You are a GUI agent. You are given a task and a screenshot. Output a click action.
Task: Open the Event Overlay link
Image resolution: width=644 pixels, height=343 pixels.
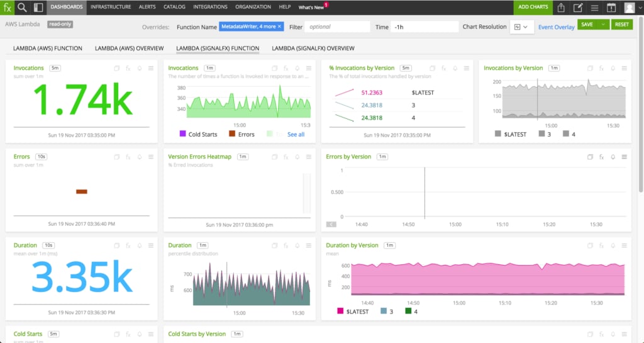(556, 27)
